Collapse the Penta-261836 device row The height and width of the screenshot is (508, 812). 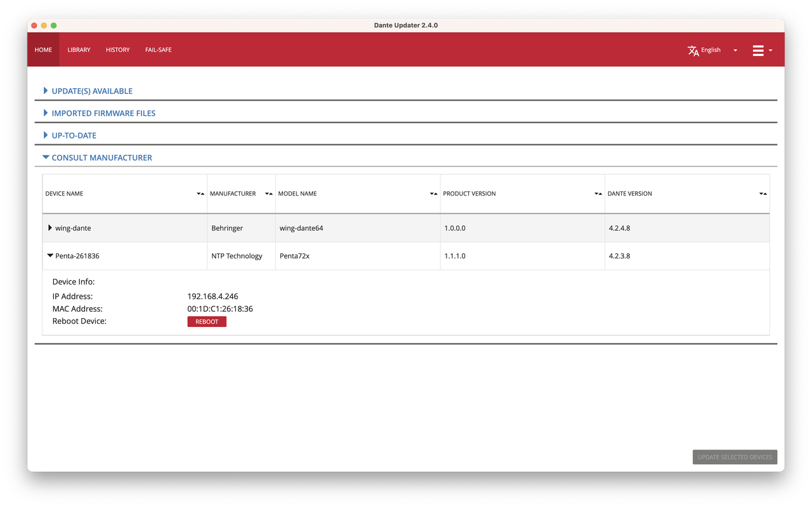point(50,256)
